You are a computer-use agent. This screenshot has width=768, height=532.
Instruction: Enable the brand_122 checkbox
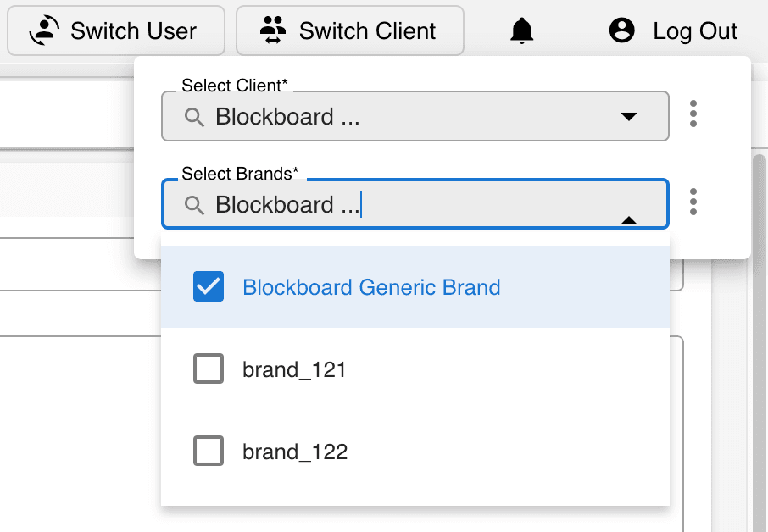(209, 451)
